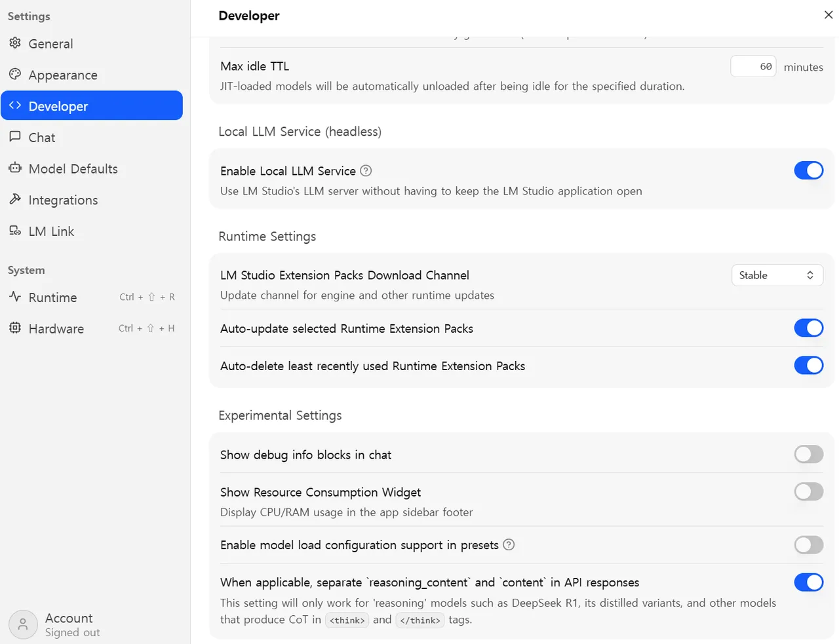Click the Integrations tools icon

[x=15, y=199]
